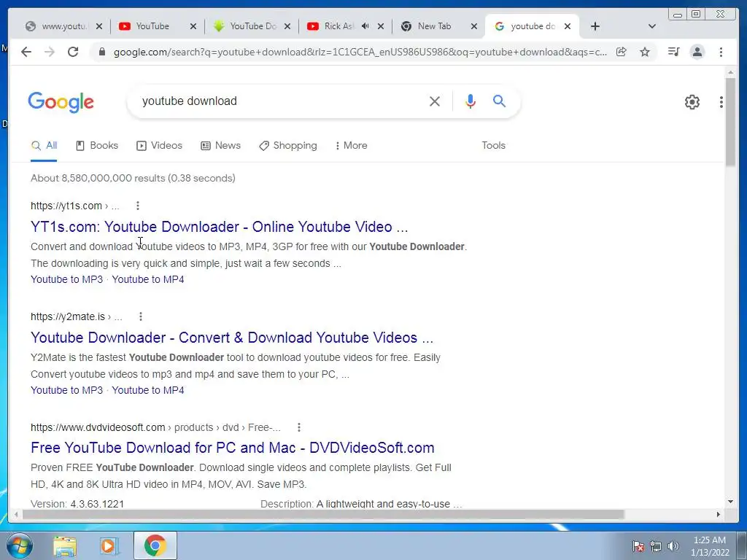Open the Chrome three-dot menu
The width and height of the screenshot is (747, 560).
721,52
